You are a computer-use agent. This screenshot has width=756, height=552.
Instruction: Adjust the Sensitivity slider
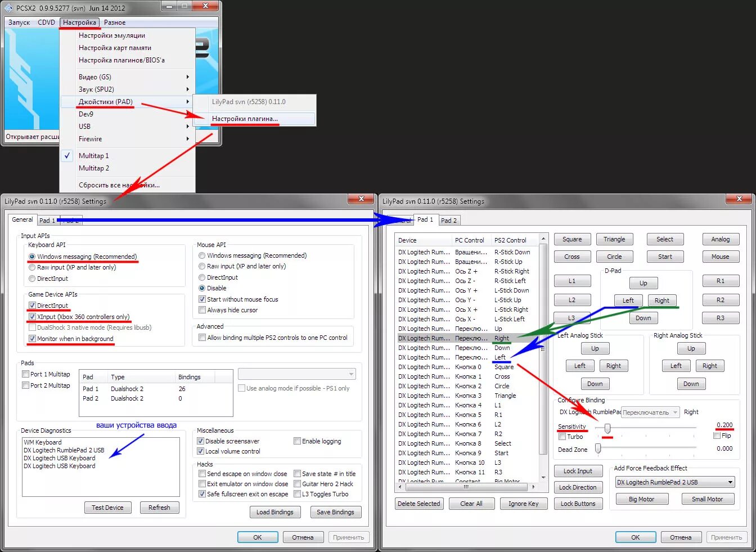(607, 429)
